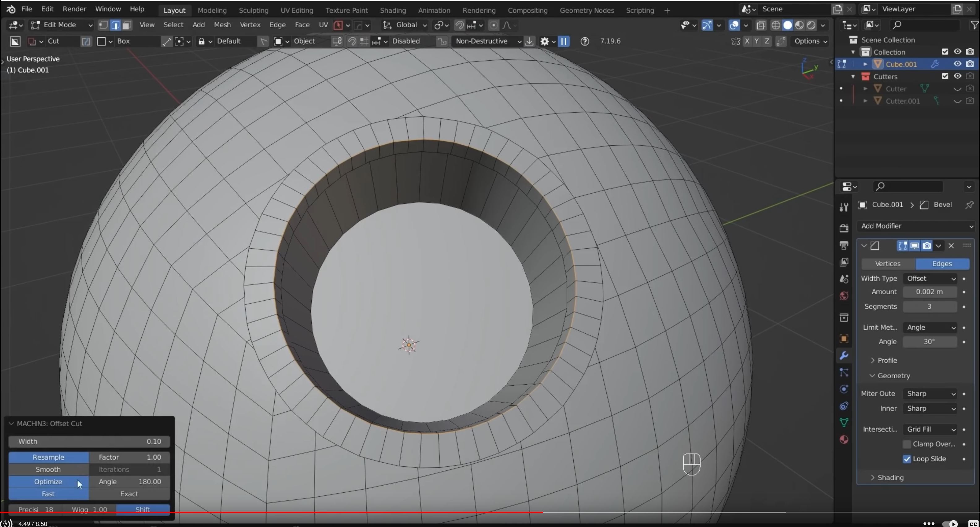The image size is (980, 527).
Task: Switch to the Sculpting workspace tab
Action: [x=253, y=10]
